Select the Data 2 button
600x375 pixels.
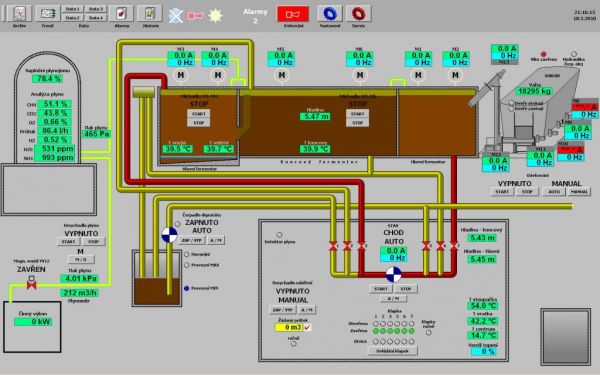point(73,18)
